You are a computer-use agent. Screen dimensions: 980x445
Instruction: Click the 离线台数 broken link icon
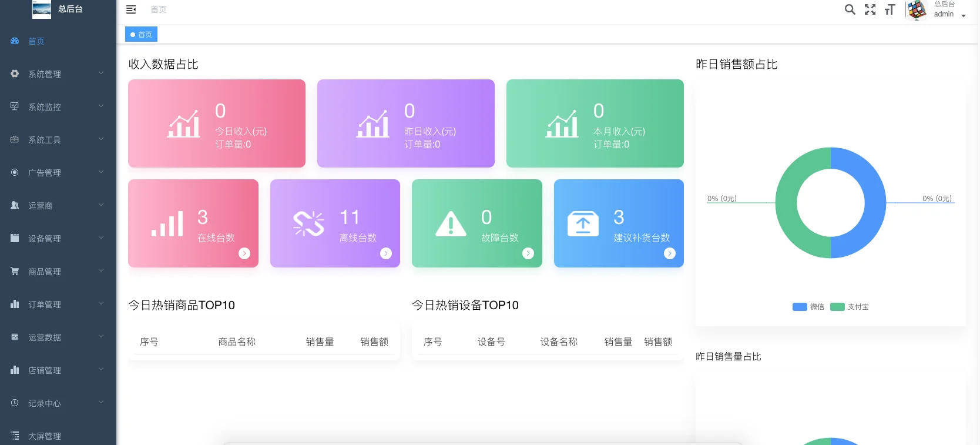point(309,223)
